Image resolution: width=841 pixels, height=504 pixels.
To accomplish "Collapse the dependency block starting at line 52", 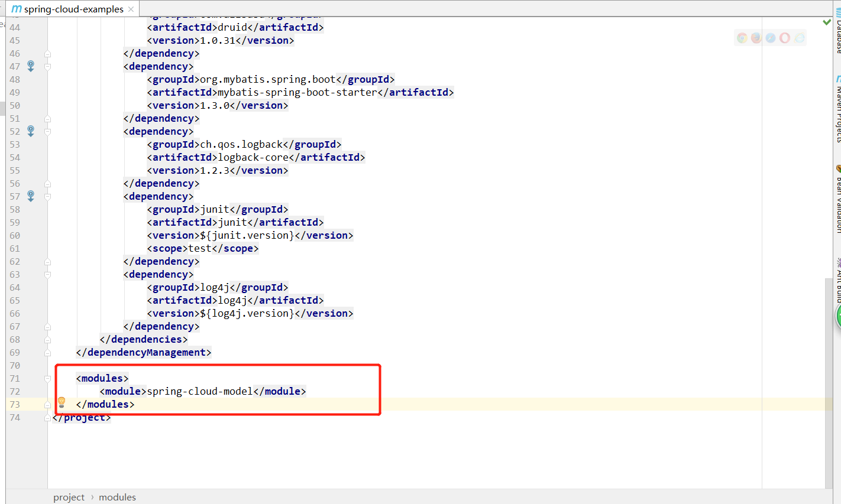I will pos(47,132).
